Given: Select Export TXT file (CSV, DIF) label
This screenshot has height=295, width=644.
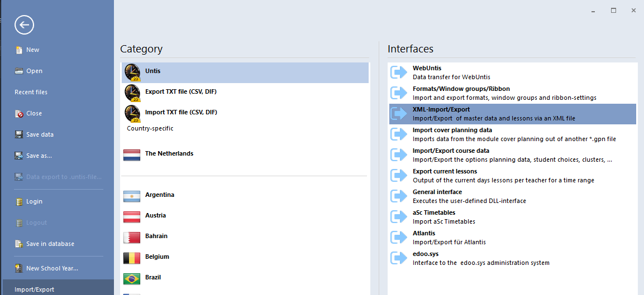Looking at the screenshot, I should point(181,91).
